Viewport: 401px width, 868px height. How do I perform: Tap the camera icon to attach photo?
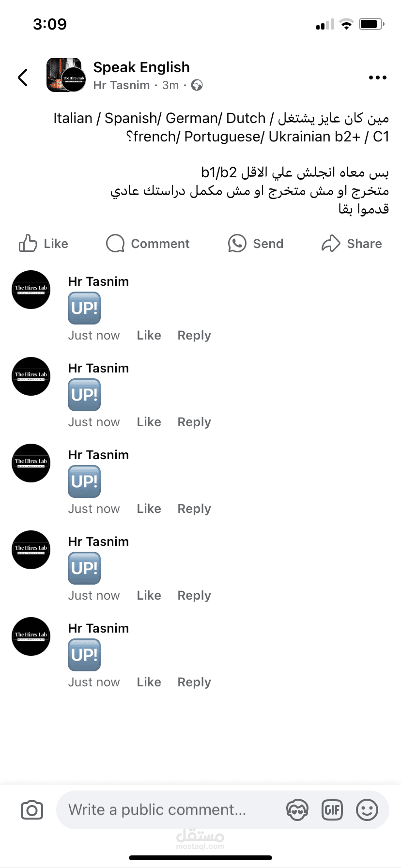pos(32,810)
